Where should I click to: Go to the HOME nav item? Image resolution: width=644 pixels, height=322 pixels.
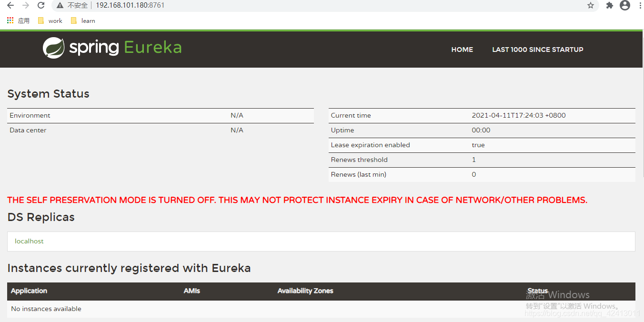(462, 50)
